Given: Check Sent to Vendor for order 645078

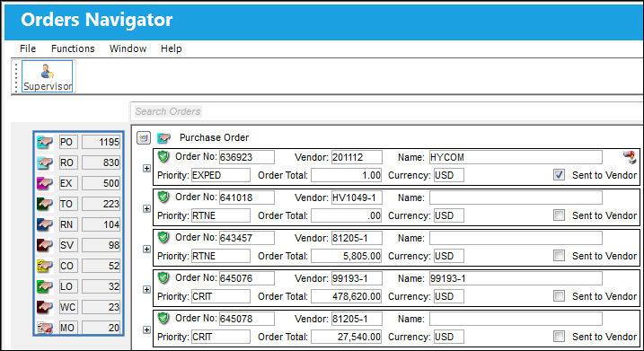Looking at the screenshot, I should pyautogui.click(x=559, y=337).
